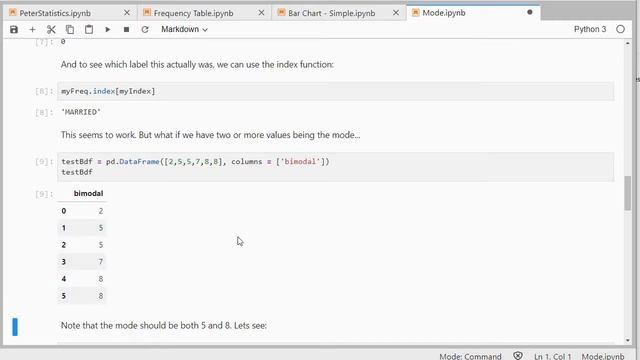Copy the selected cell using the toolbar
This screenshot has width=640, height=360.
pyautogui.click(x=70, y=29)
